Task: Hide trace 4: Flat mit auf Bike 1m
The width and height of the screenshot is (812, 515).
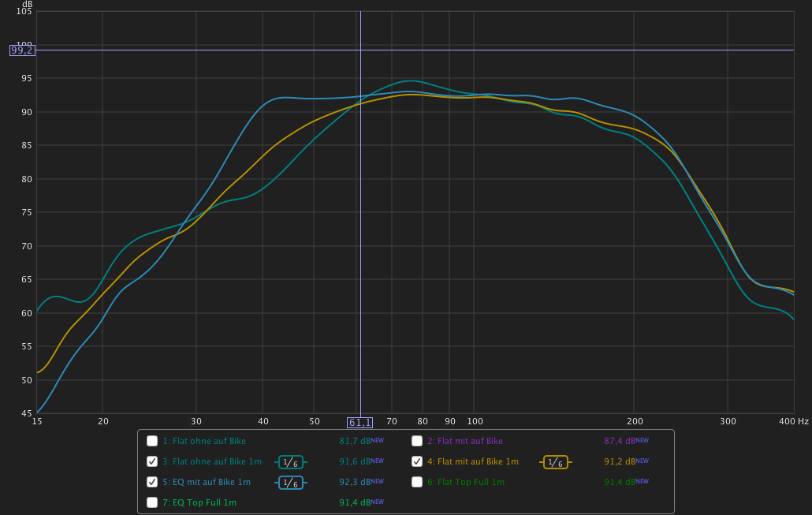Action: pyautogui.click(x=417, y=461)
